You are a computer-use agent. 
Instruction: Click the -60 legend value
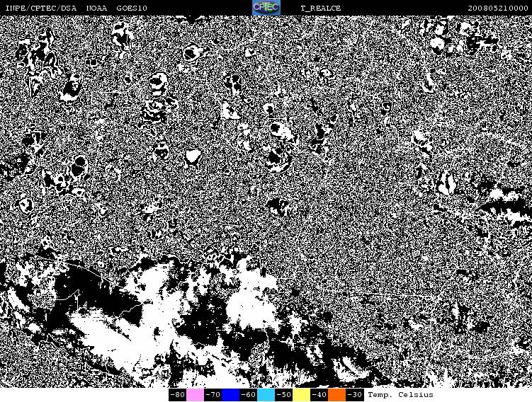[248, 395]
